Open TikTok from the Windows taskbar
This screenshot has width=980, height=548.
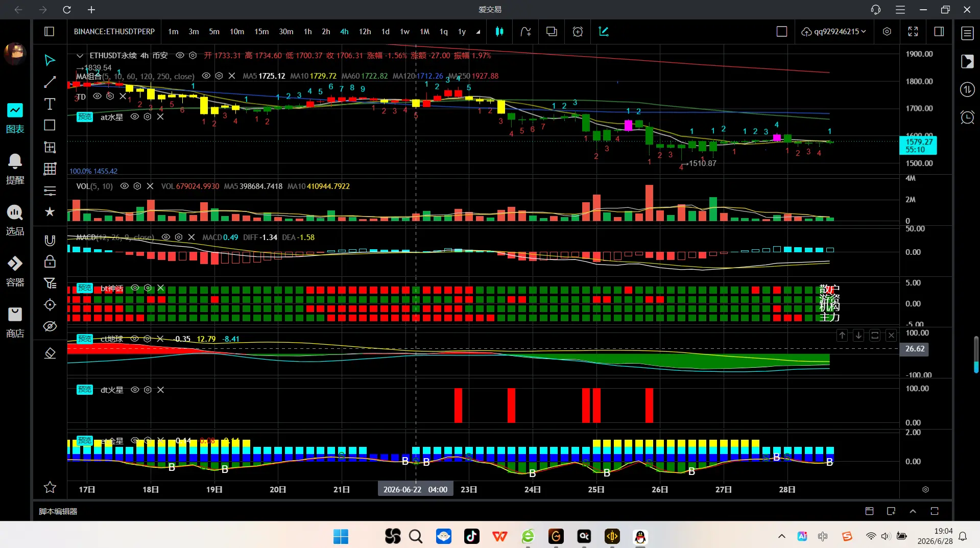point(471,536)
